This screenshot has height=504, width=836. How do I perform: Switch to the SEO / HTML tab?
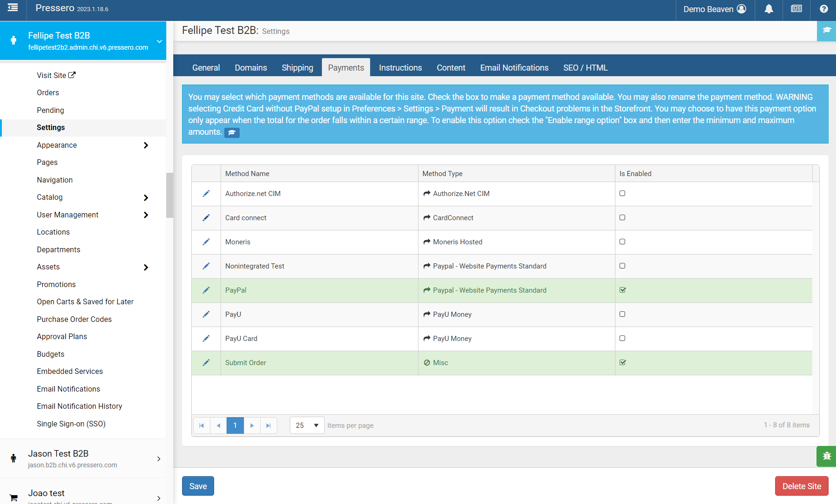click(x=585, y=68)
